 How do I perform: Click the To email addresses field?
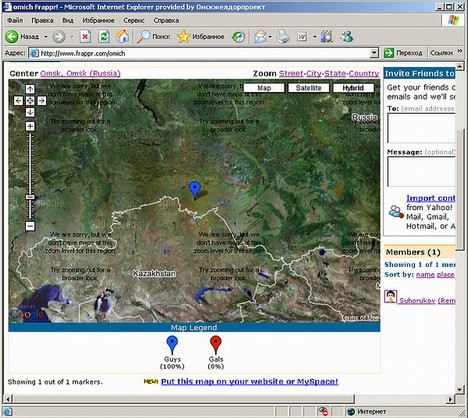tap(421, 128)
